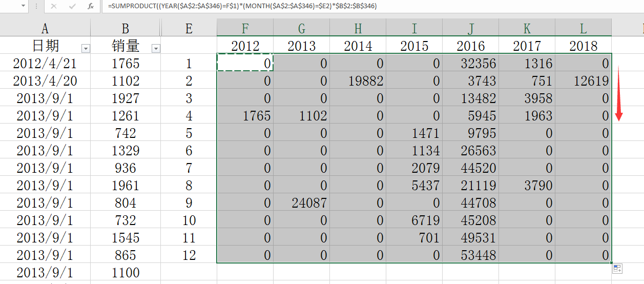Select the cell containing 13482

[x=471, y=98]
